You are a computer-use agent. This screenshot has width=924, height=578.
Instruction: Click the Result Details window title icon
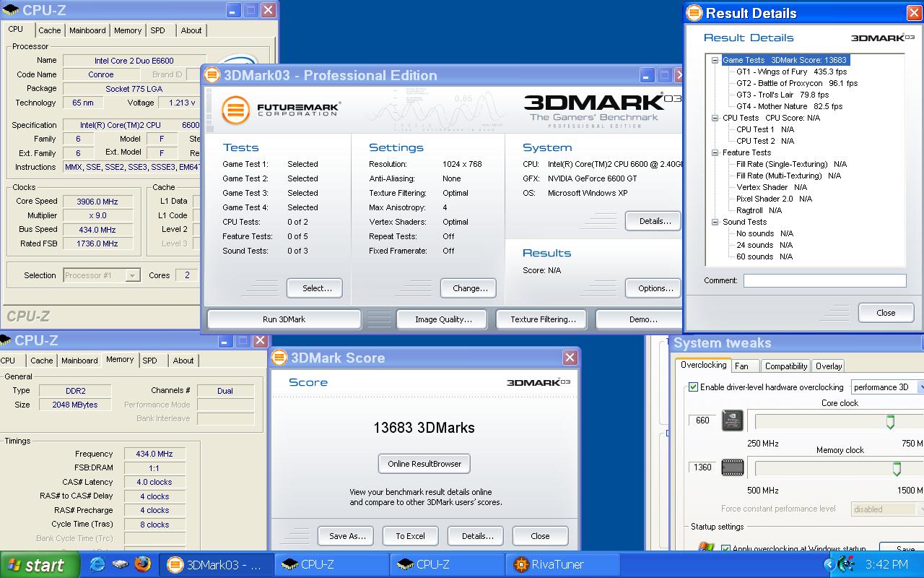[694, 13]
